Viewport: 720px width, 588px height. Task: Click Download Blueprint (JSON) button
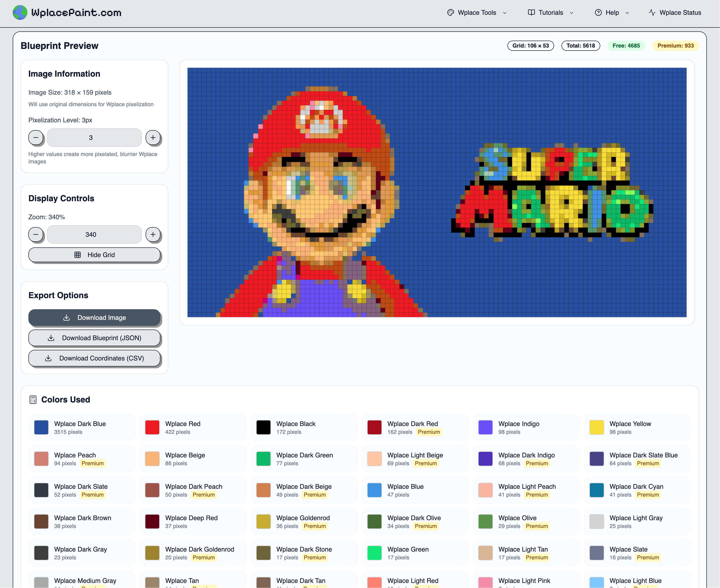pos(94,338)
